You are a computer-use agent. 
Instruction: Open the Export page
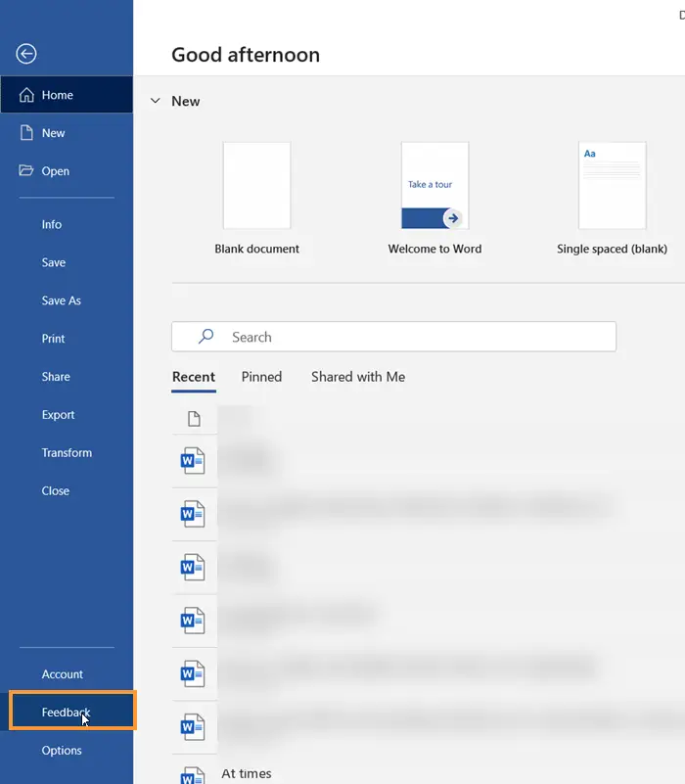[x=67, y=414]
